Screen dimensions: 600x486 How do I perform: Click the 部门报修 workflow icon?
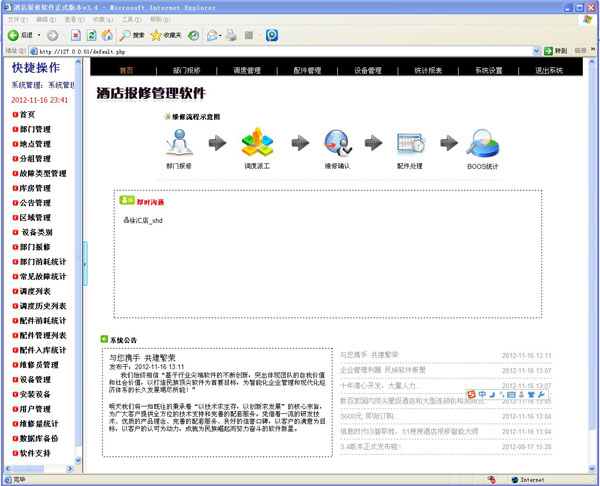coord(179,142)
